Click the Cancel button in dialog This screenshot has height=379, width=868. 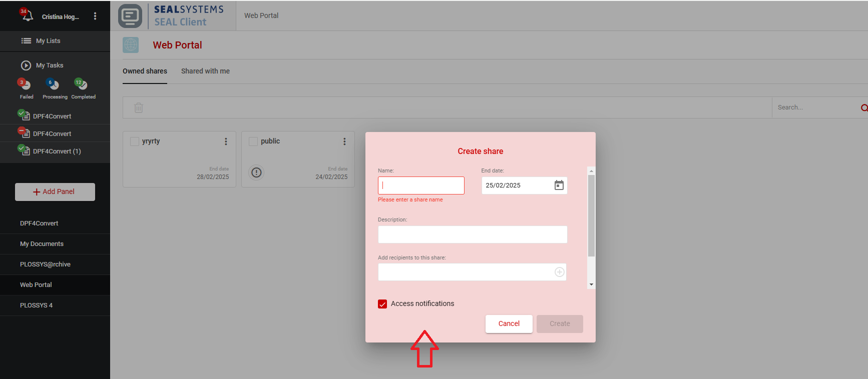coord(509,323)
